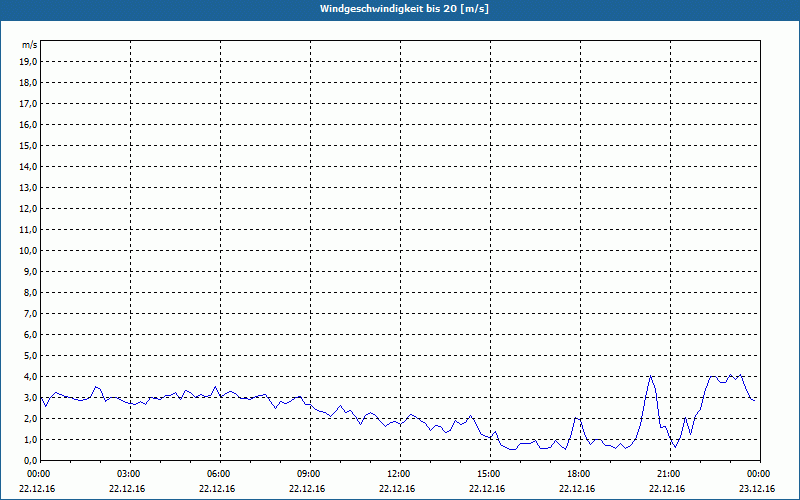The image size is (800, 500).
Task: Select the '12,0' axis tick label
Action: pyautogui.click(x=28, y=209)
